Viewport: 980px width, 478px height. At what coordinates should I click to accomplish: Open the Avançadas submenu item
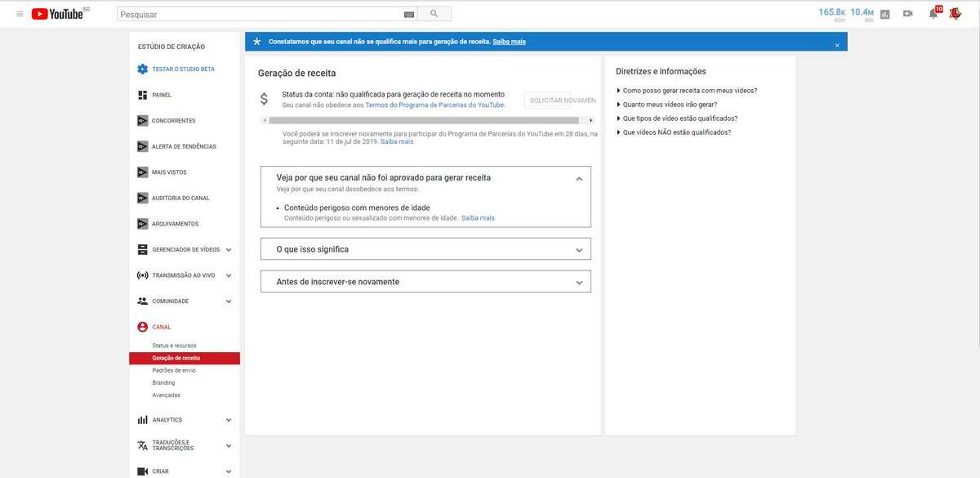166,395
